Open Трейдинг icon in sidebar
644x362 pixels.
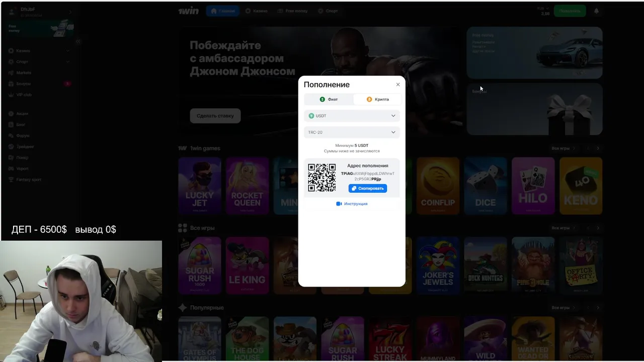pos(11,147)
